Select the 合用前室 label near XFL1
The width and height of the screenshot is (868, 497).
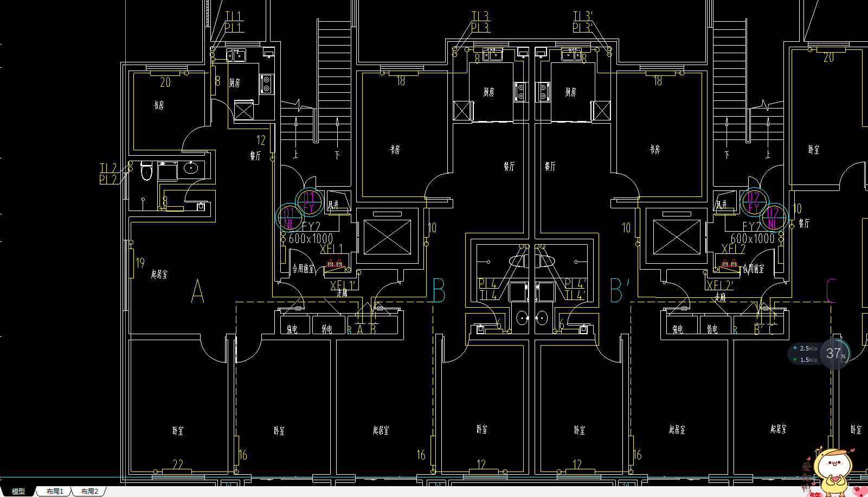(303, 269)
